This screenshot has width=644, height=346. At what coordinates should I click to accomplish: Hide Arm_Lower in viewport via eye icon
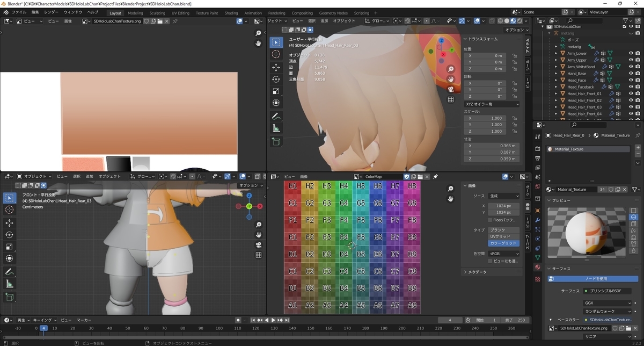coord(631,53)
